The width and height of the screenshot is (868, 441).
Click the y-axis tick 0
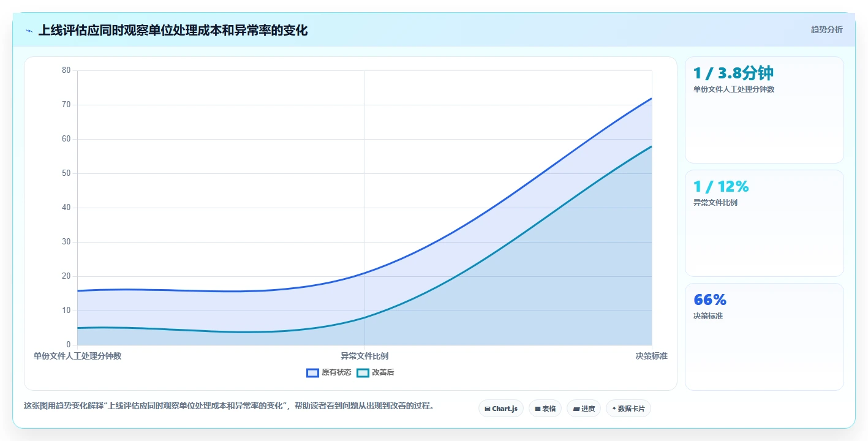pyautogui.click(x=69, y=345)
